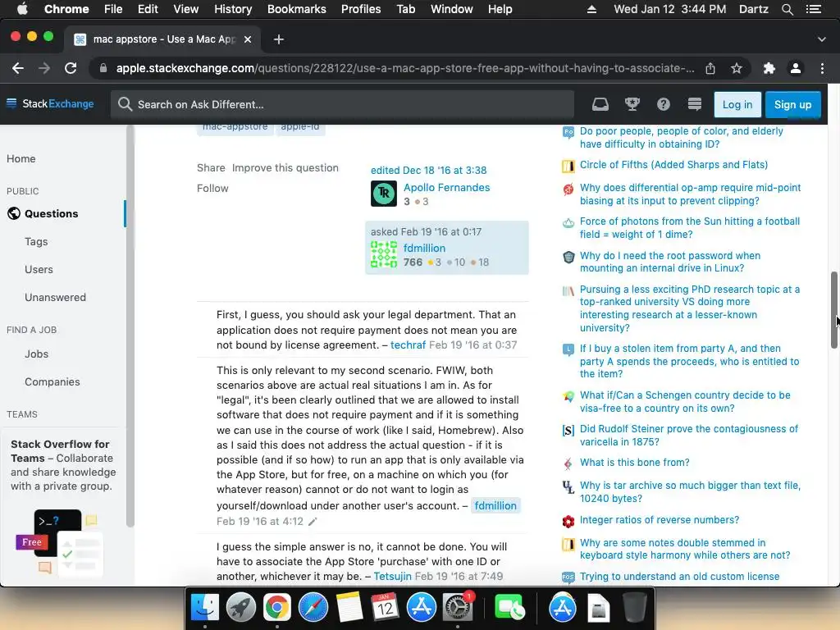Image resolution: width=840 pixels, height=630 pixels.
Task: Open the Users page
Action: pyautogui.click(x=39, y=269)
